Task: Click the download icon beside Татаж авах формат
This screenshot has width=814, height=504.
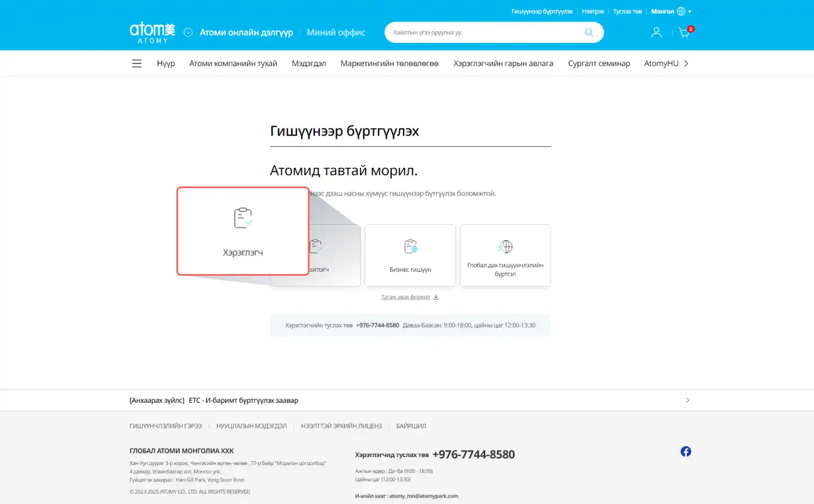Action: 436,297
